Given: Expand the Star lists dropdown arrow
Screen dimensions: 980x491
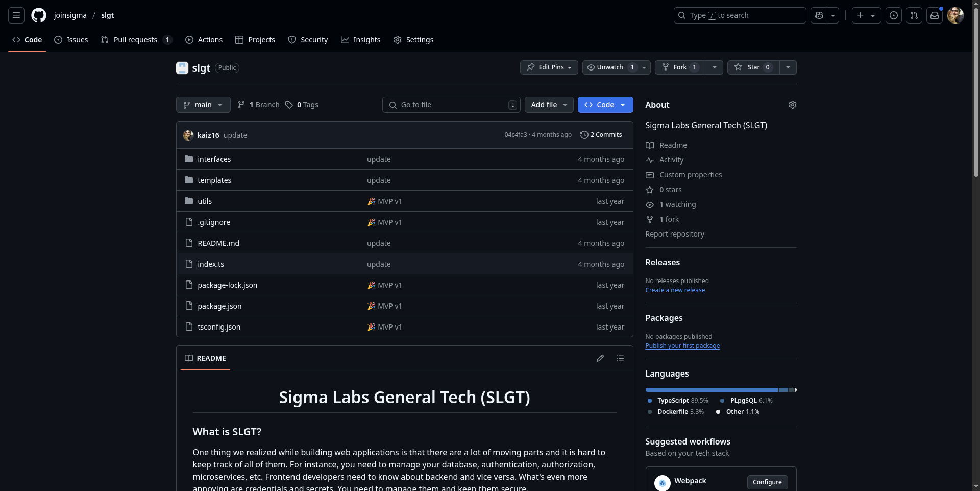Looking at the screenshot, I should (788, 67).
